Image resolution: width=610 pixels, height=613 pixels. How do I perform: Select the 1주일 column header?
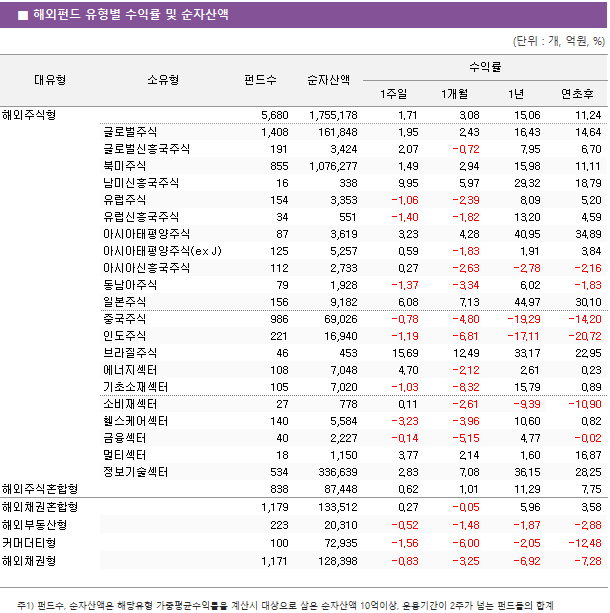point(394,94)
